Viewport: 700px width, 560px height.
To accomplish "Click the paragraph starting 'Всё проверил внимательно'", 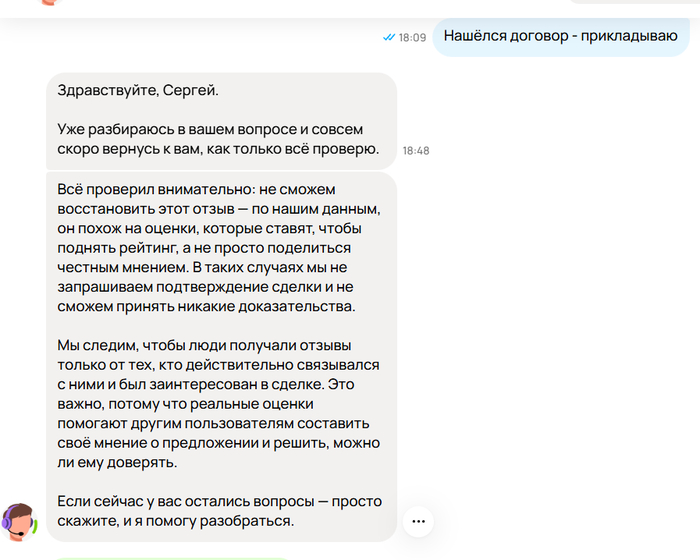I will [220, 247].
